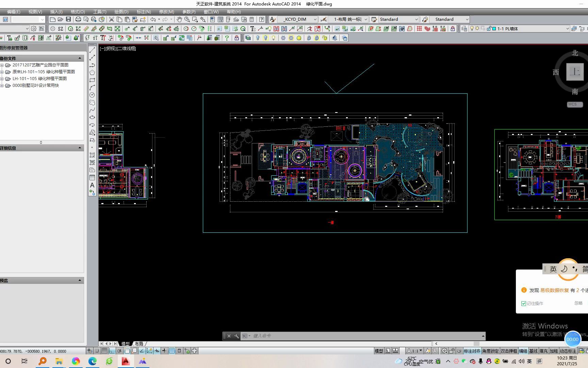Click the 忽略 link in notification

578,303
